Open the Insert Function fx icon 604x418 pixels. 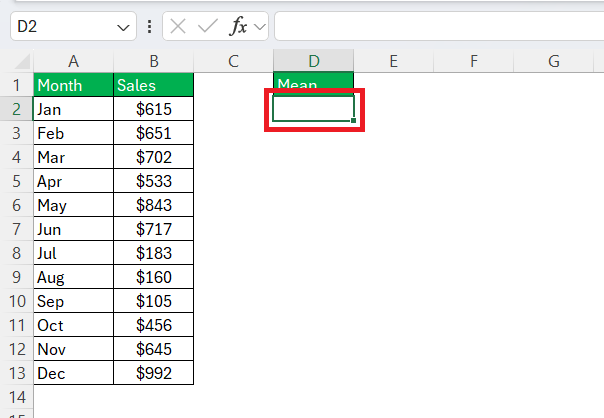[238, 27]
